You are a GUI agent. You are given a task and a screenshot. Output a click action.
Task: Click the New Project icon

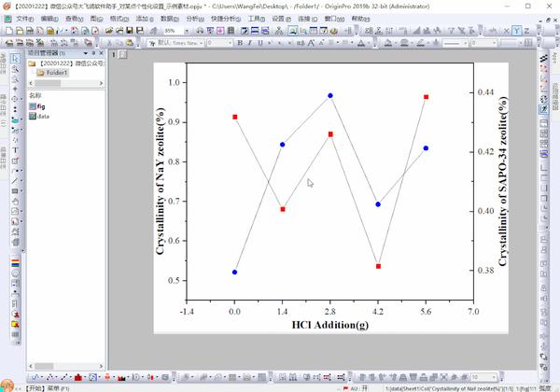coord(9,31)
